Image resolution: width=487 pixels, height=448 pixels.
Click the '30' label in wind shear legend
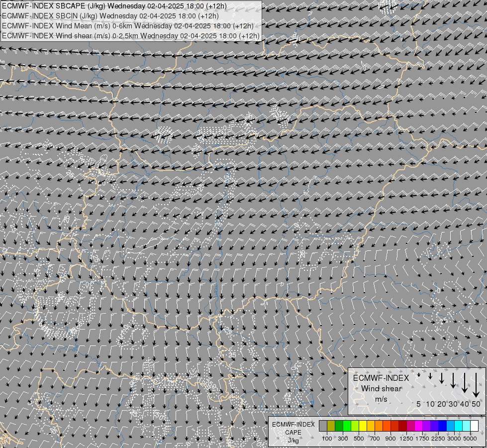tap(453, 404)
